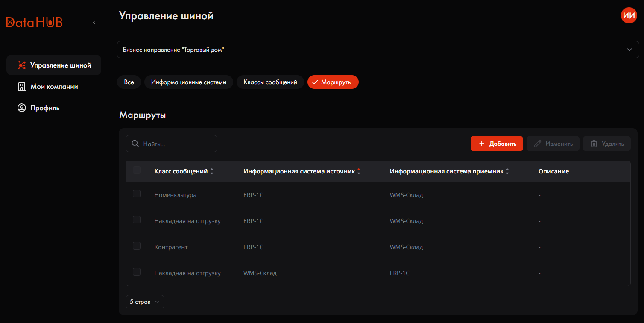
Task: Click the user icon beside Профиль
Action: point(21,108)
